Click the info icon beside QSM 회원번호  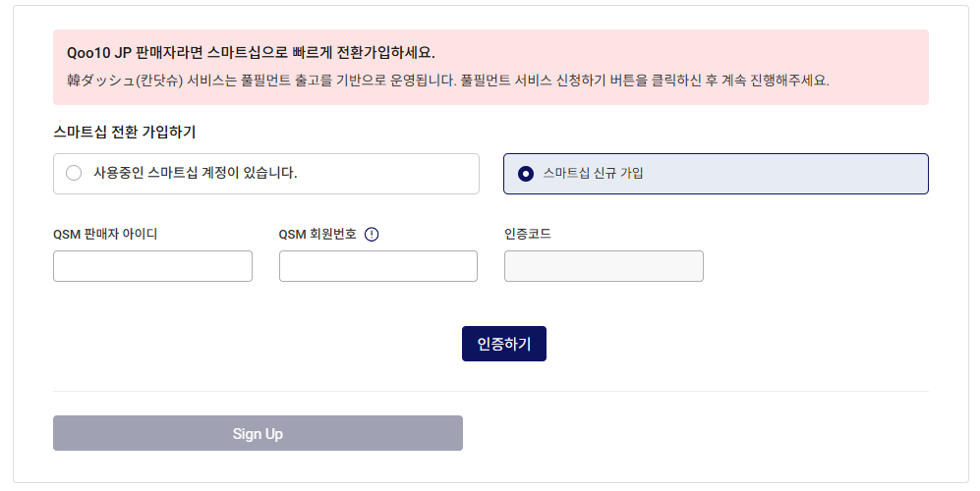[372, 235]
